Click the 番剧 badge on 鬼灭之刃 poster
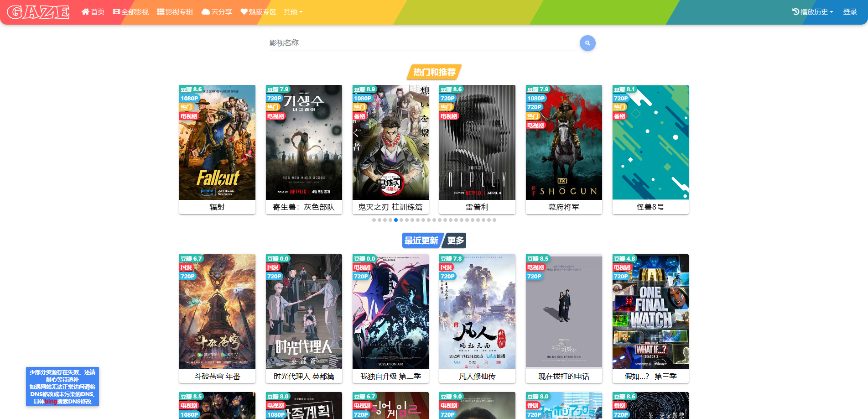The width and height of the screenshot is (868, 419). 360,116
